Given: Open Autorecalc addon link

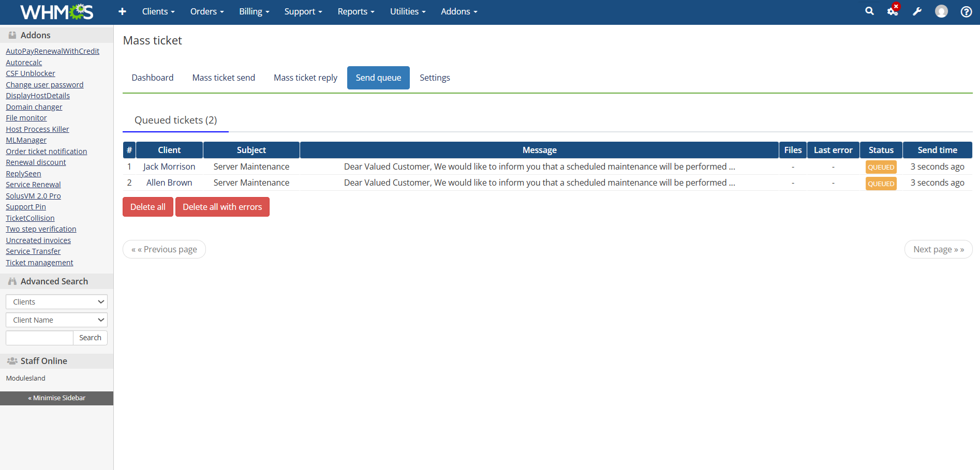Looking at the screenshot, I should 24,63.
